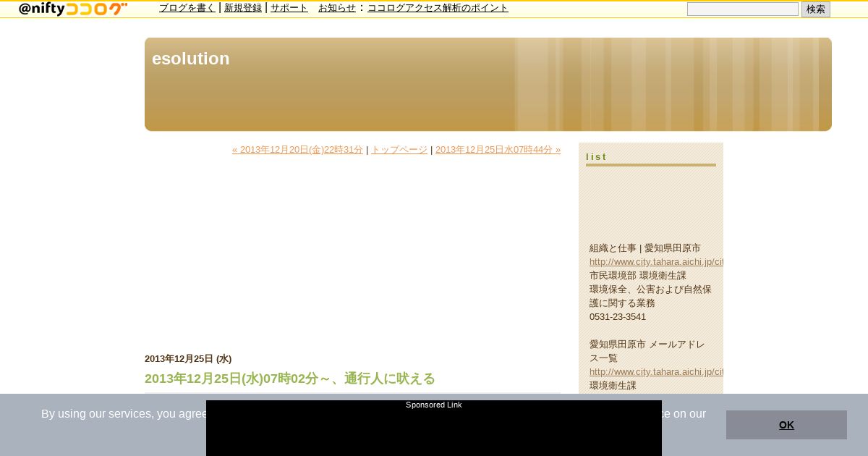
Task: Open the esolution blog title
Action: (190, 59)
